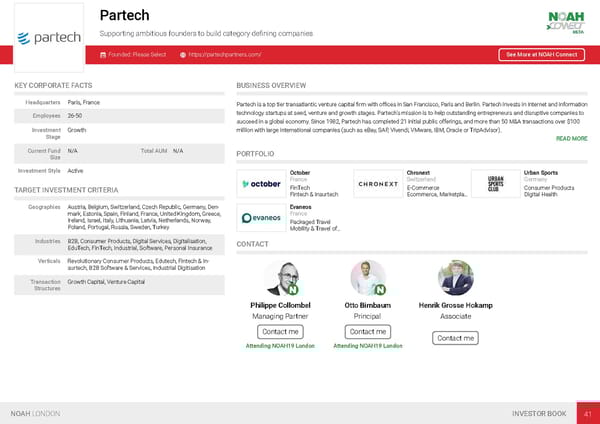The height and width of the screenshot is (424, 600).
Task: Click Attending NOAH19 London under Philippe Collombel
Action: tap(280, 346)
